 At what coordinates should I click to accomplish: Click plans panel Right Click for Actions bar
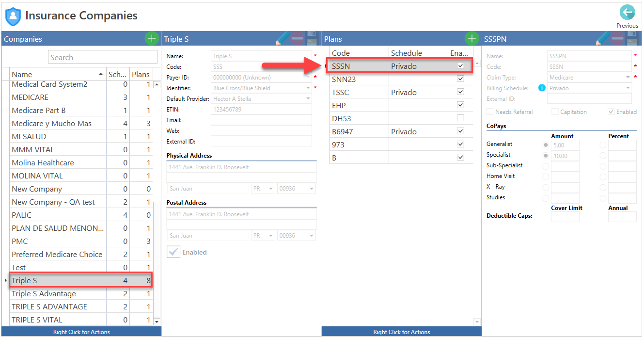click(x=401, y=332)
